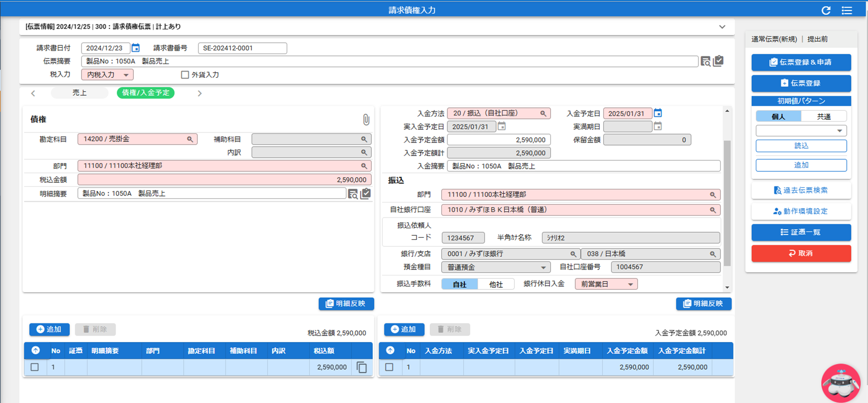
Task: Click magnifier in 補助科目 field
Action: [x=364, y=139]
